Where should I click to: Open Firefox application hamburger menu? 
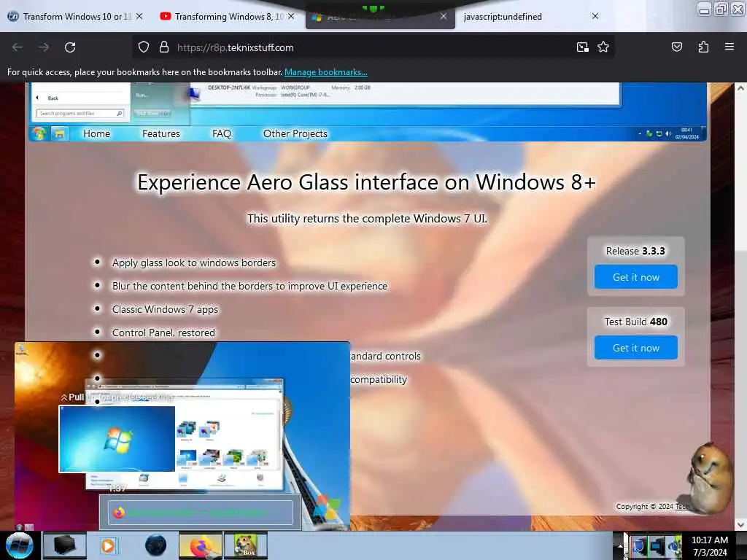[x=729, y=47]
